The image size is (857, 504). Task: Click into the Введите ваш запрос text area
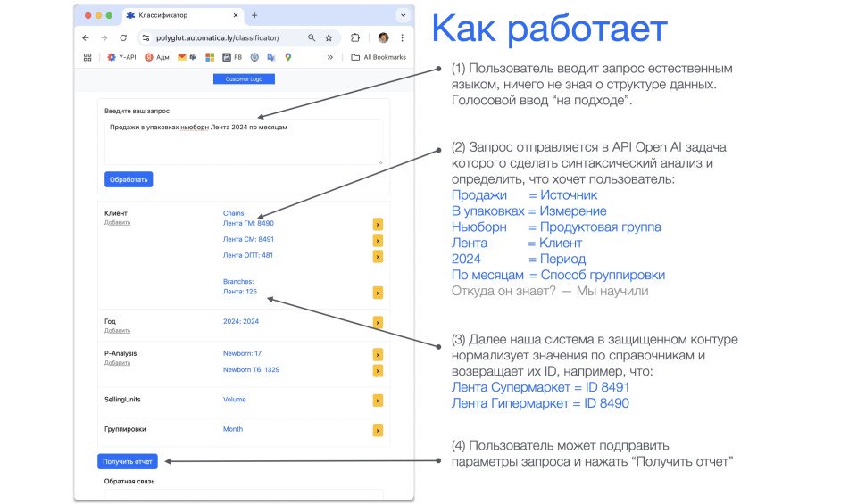tap(243, 142)
